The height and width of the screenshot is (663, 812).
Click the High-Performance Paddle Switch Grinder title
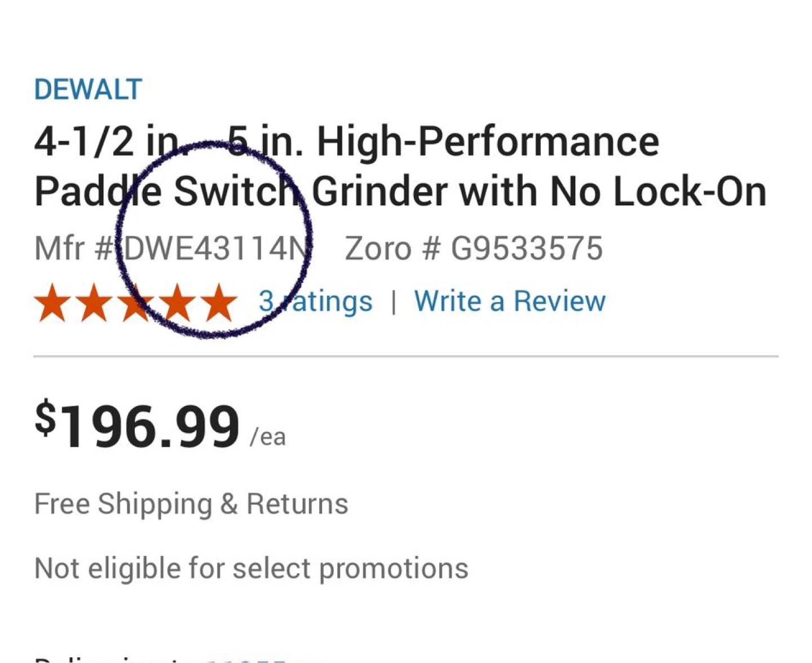click(x=400, y=166)
